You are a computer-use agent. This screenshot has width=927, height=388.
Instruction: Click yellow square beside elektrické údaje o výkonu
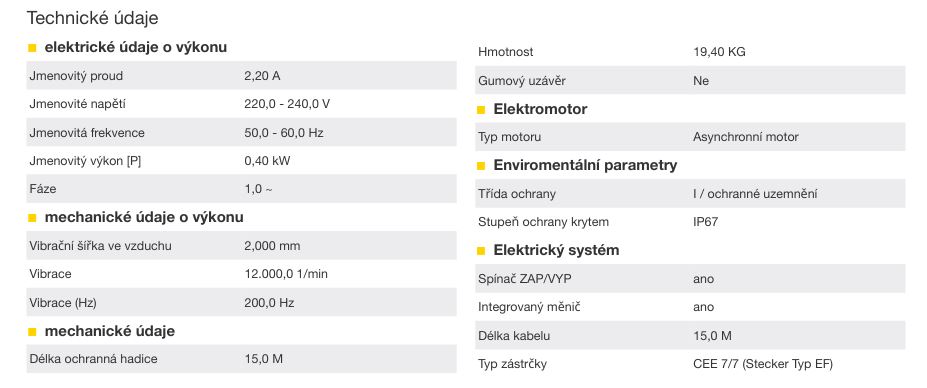pyautogui.click(x=33, y=48)
